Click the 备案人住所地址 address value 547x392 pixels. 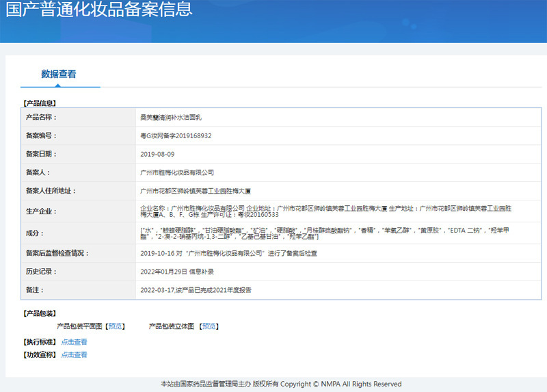(x=200, y=192)
